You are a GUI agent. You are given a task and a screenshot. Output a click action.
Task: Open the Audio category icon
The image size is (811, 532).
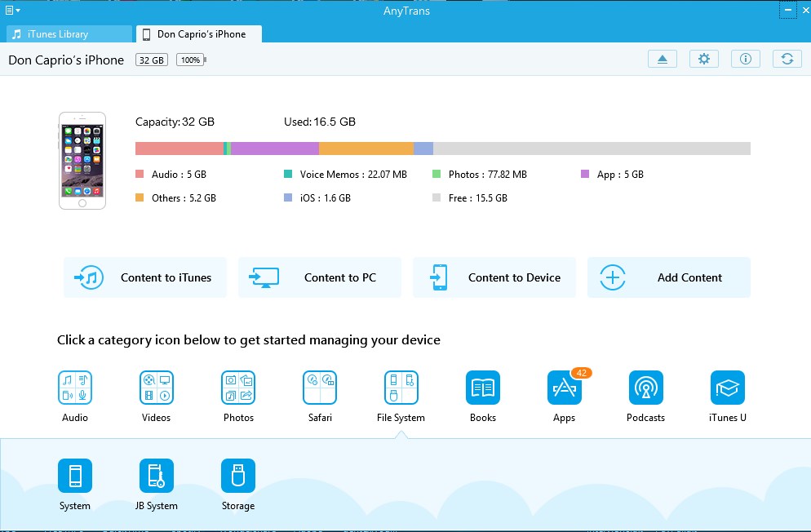click(x=75, y=388)
